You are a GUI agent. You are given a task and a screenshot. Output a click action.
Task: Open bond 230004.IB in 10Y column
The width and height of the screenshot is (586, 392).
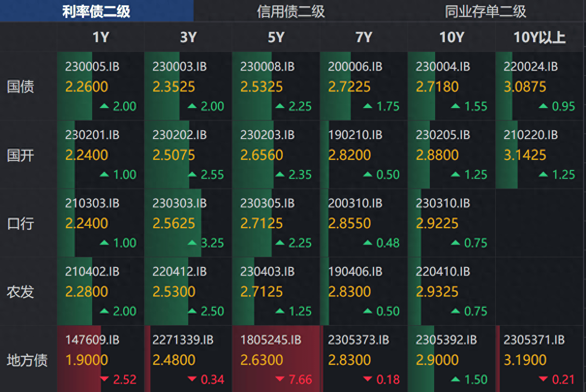point(443,67)
